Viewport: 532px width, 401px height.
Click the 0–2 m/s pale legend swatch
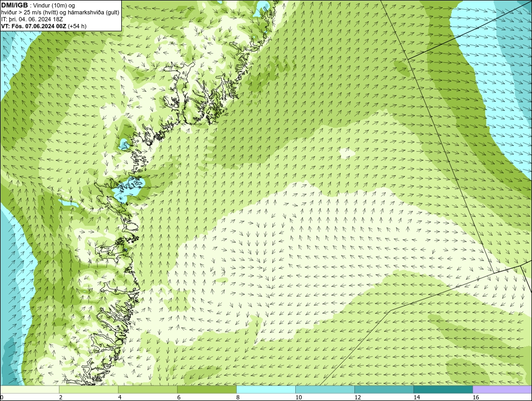click(x=30, y=389)
